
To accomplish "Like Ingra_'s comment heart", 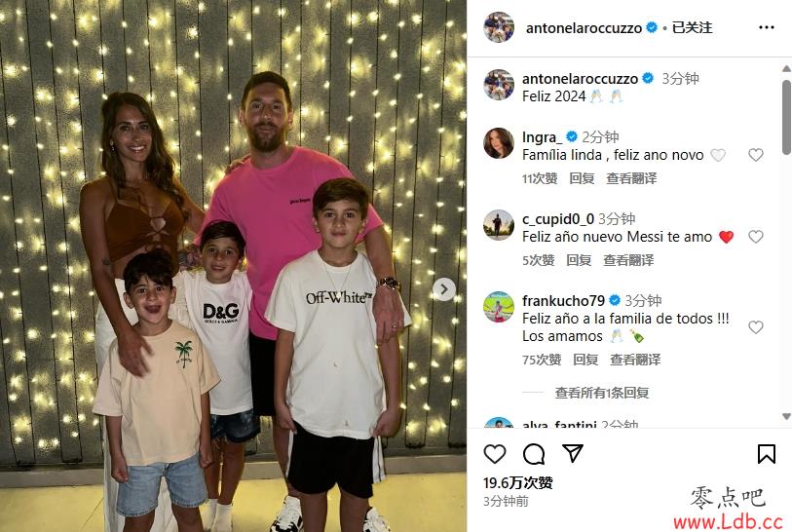I will click(x=756, y=155).
